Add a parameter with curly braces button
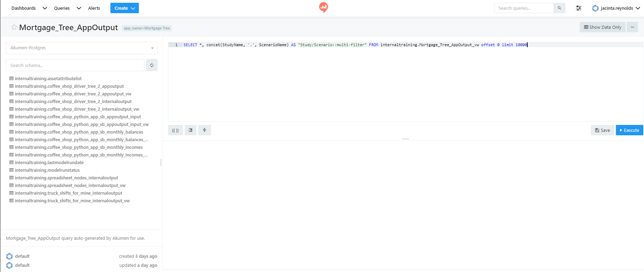 click(175, 130)
